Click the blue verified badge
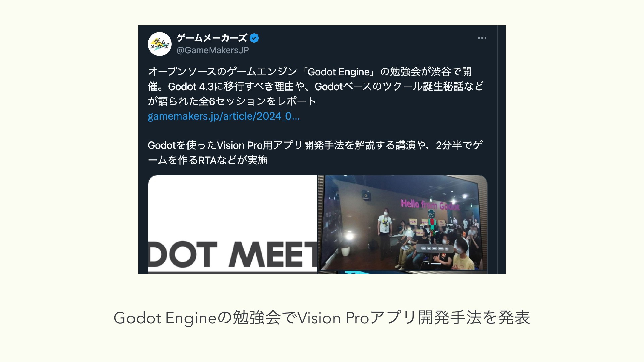Image resolution: width=644 pixels, height=362 pixels. [254, 38]
